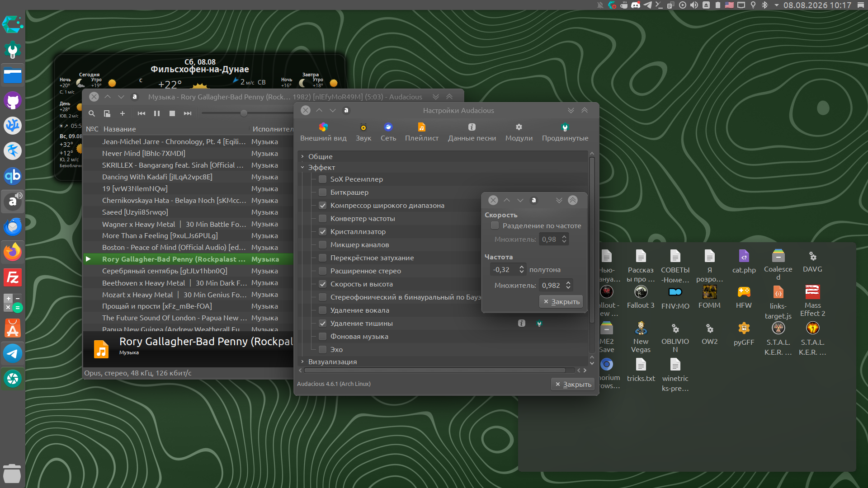Click the volume icon in system tray

tap(694, 5)
